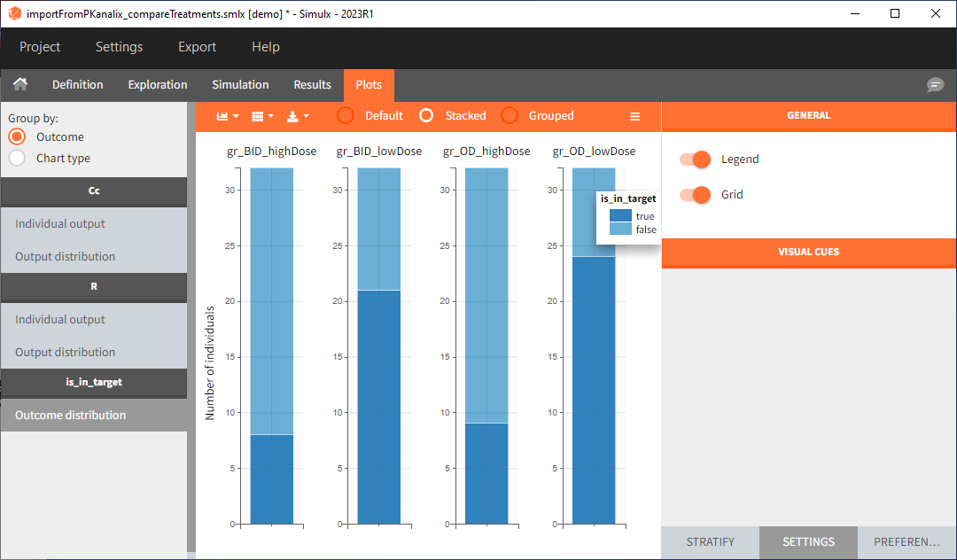Open the Stratify panel

pos(710,541)
